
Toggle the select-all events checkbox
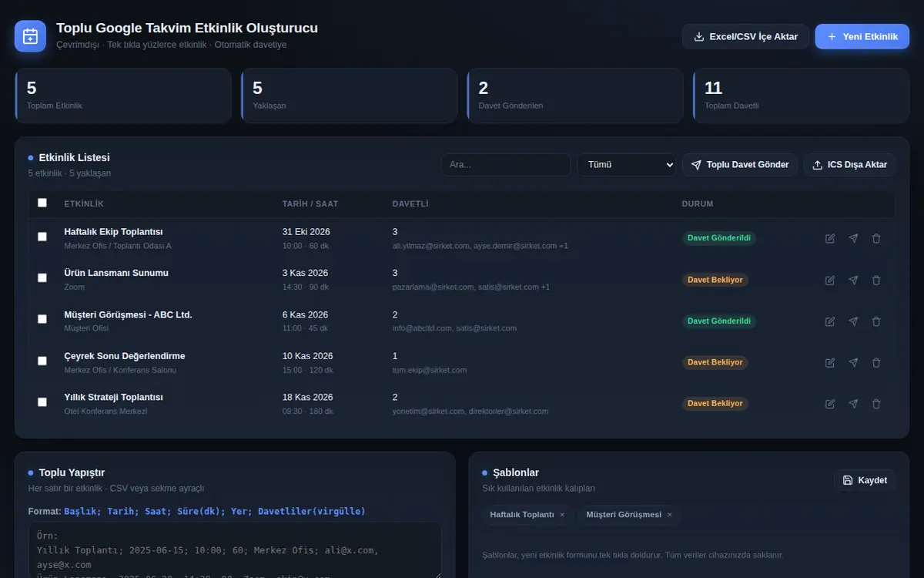click(x=42, y=203)
